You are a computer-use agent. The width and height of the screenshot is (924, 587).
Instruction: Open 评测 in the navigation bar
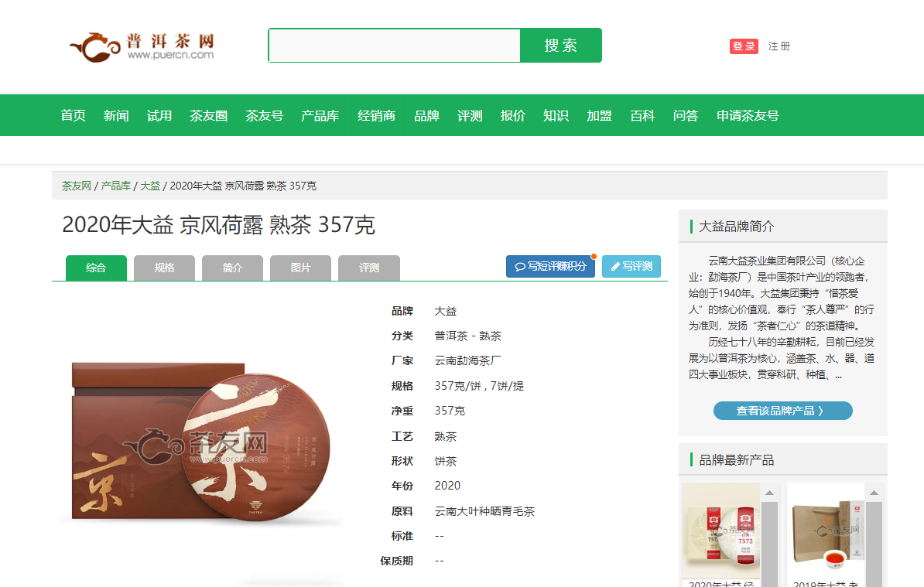[470, 115]
